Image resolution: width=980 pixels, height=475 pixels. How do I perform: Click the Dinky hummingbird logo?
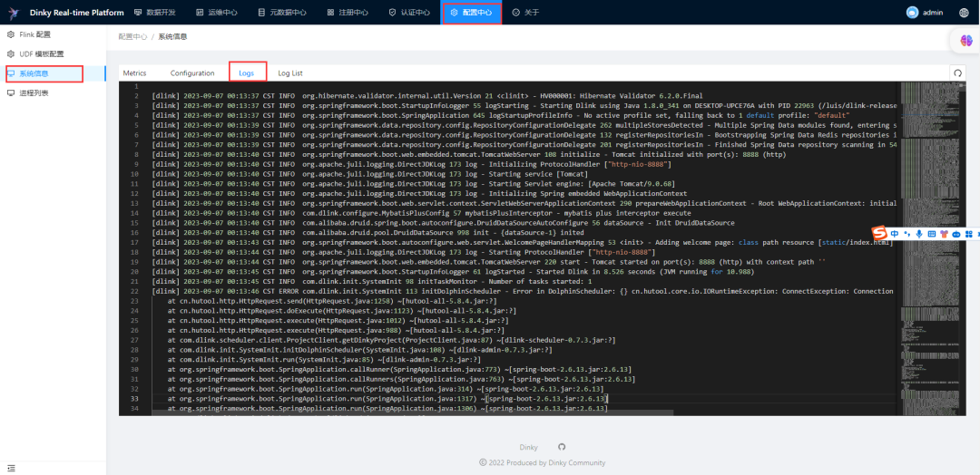(x=13, y=12)
